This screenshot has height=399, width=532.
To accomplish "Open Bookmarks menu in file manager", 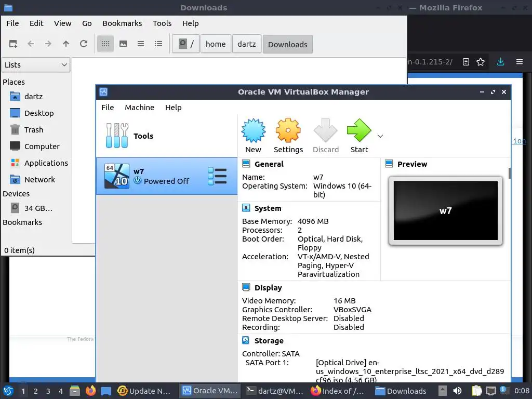I will (122, 23).
